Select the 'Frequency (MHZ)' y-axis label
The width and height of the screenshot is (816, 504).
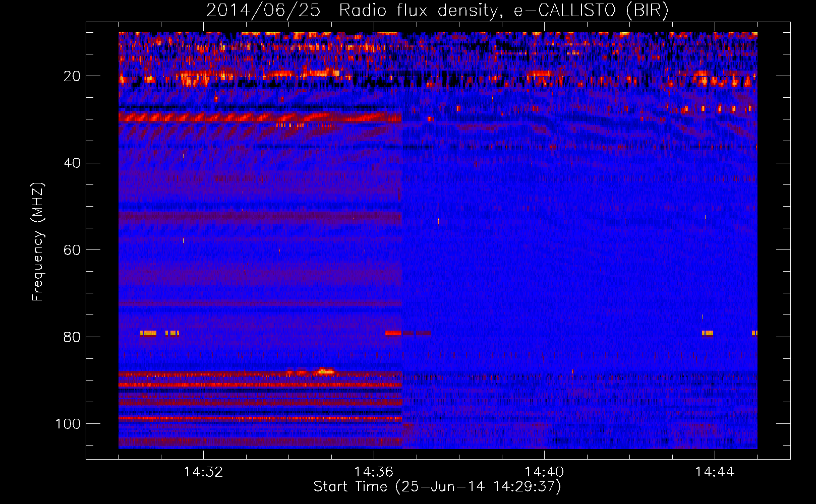pyautogui.click(x=38, y=241)
